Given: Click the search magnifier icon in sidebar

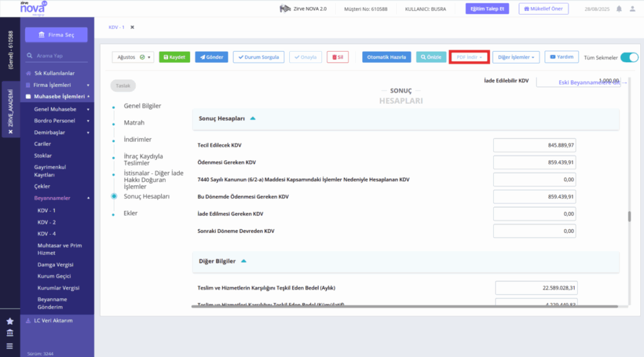Looking at the screenshot, I should pos(30,55).
